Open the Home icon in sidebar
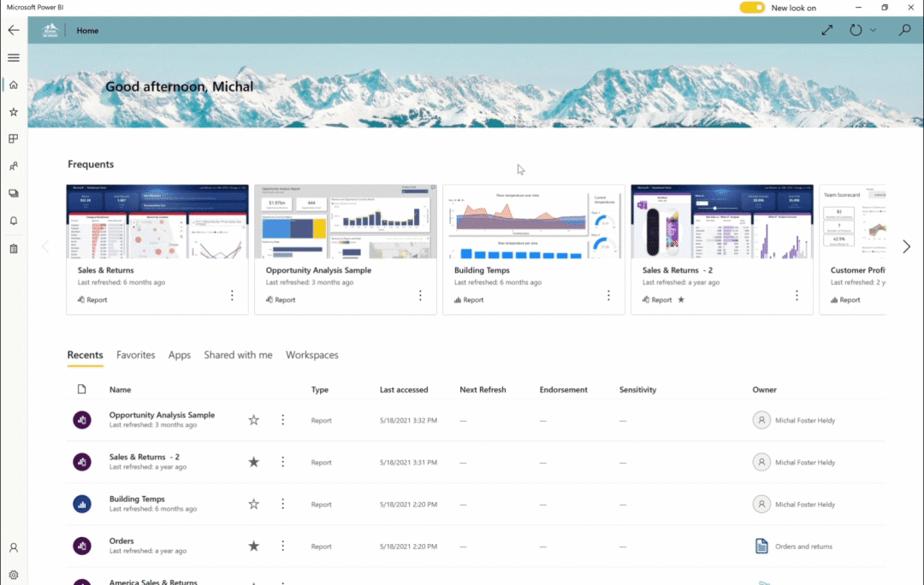This screenshot has height=585, width=924. (x=14, y=85)
